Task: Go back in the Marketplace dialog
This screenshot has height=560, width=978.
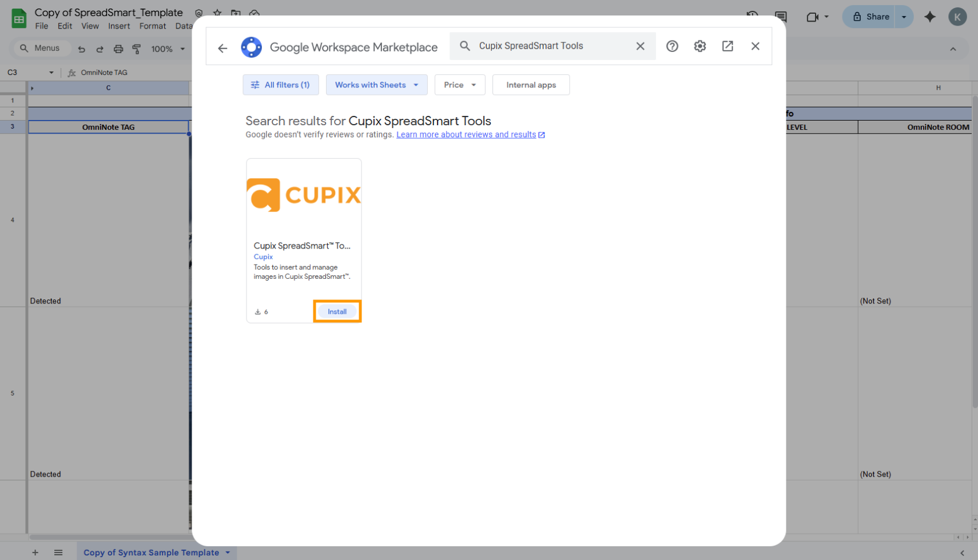Action: click(x=222, y=48)
